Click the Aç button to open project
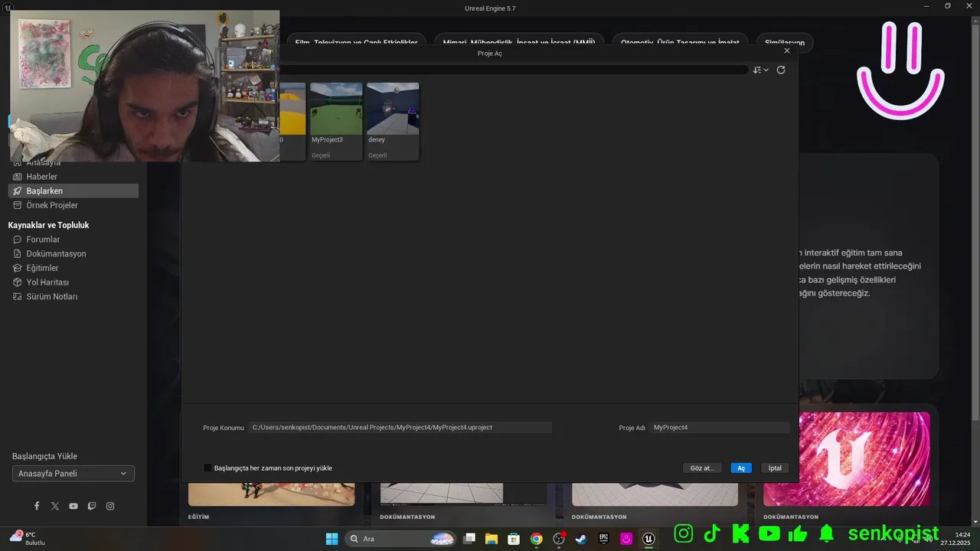 point(741,468)
